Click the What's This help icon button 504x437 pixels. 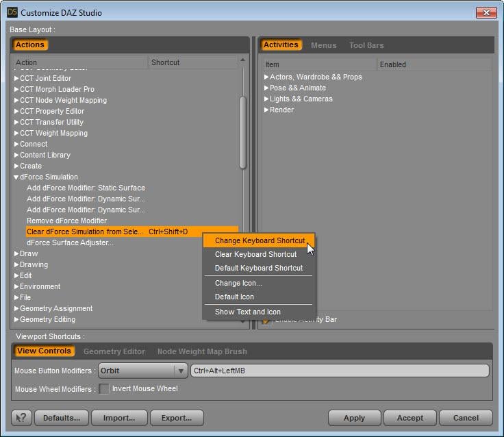21,418
